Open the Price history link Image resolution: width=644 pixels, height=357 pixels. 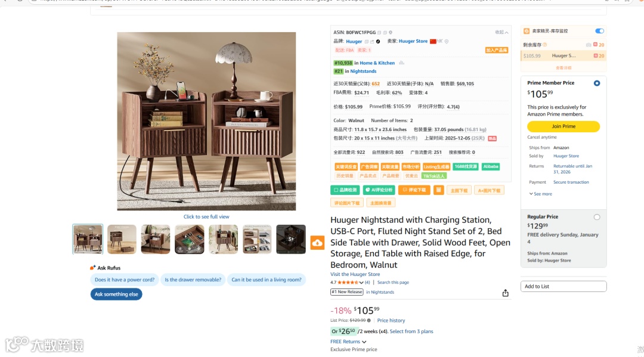pos(391,321)
